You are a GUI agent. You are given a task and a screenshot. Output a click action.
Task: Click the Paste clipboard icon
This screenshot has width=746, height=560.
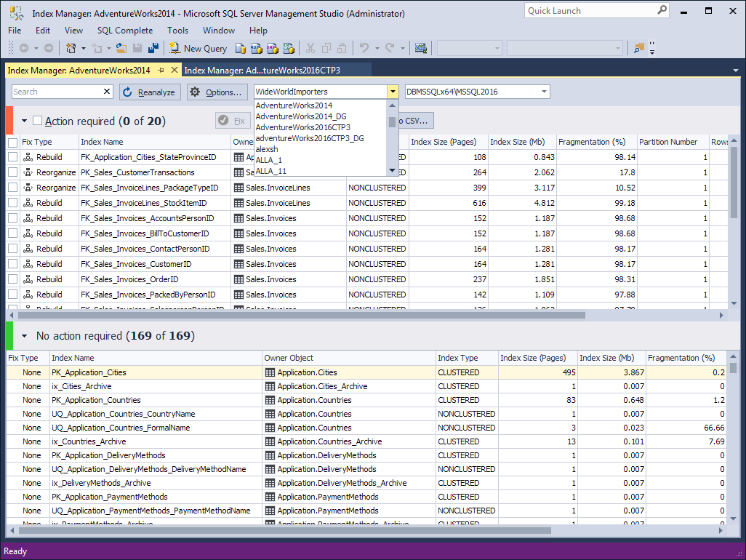(x=342, y=48)
